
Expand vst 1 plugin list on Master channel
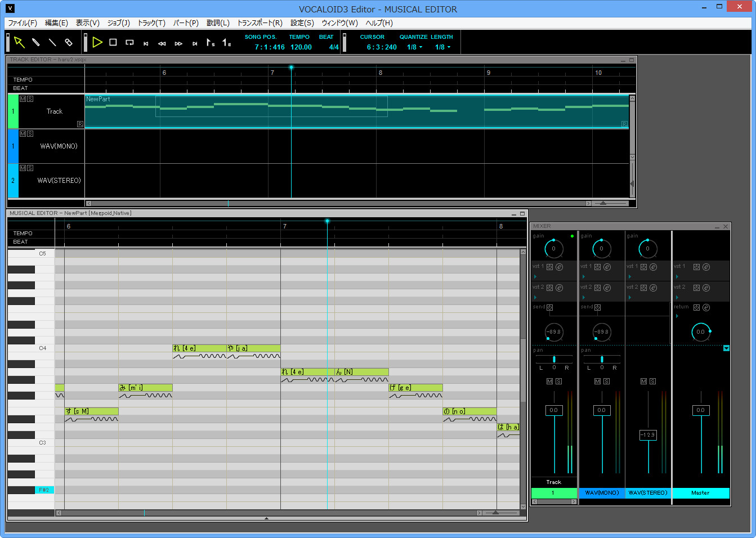click(677, 276)
